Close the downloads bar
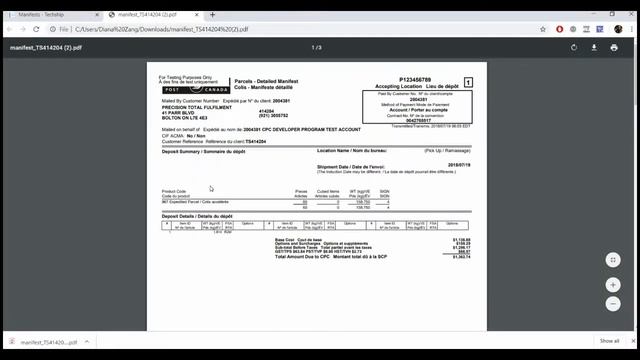 pos(633,341)
